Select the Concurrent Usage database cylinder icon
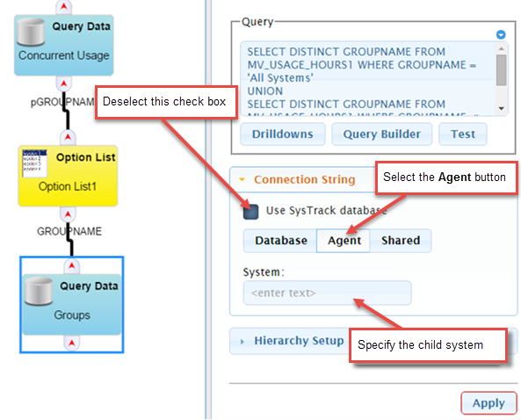 (31, 32)
